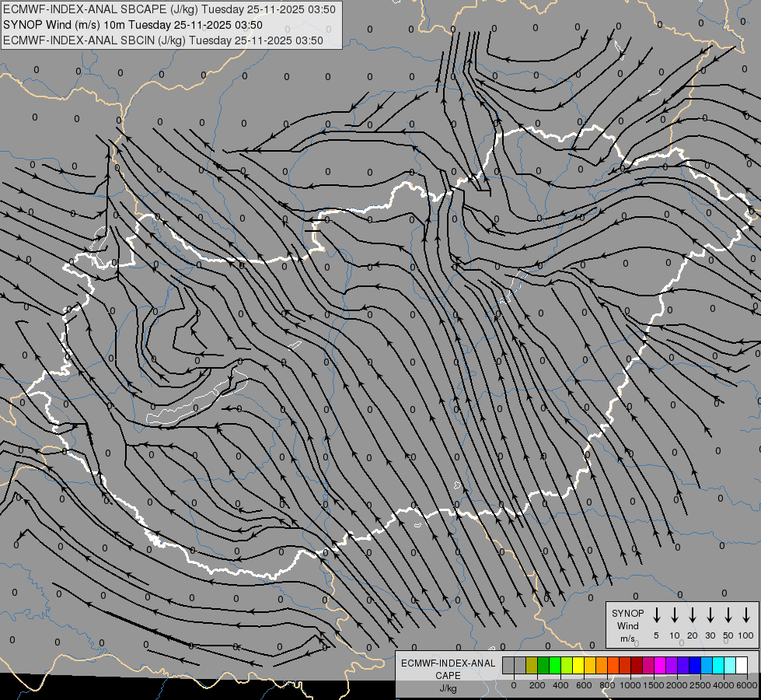Viewport: 761px width, 700px height.
Task: Click the '0' tick label on CAPE scale
Action: click(x=514, y=685)
